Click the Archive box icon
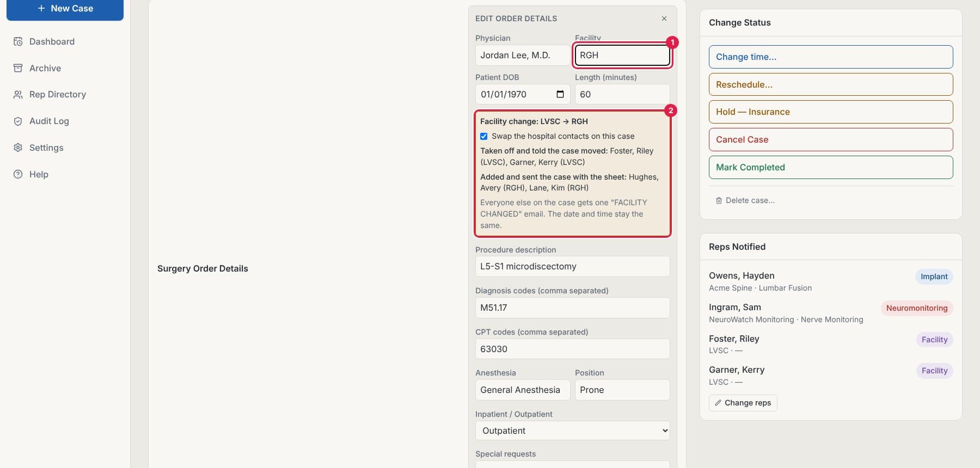Screen dimensions: 980x468 point(18,68)
